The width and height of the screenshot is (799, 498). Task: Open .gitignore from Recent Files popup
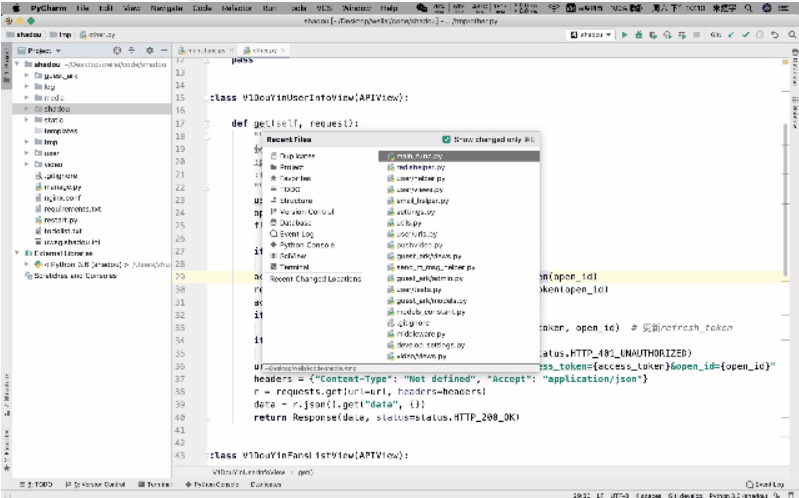[x=413, y=323]
